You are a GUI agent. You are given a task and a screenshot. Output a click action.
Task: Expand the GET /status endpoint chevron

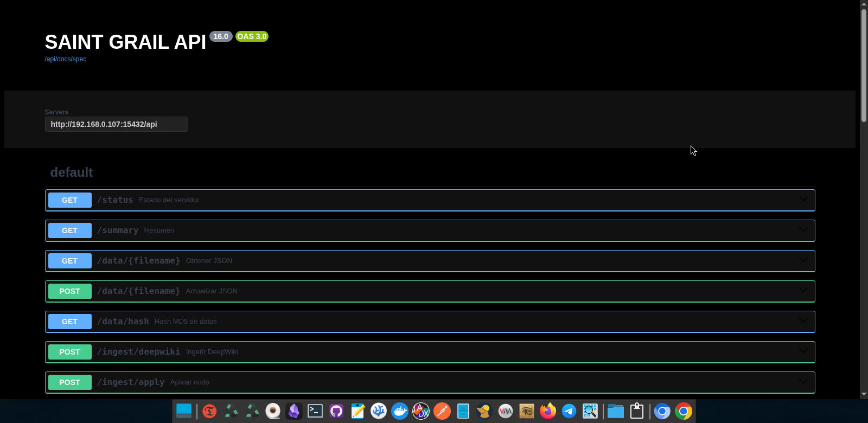pyautogui.click(x=803, y=200)
